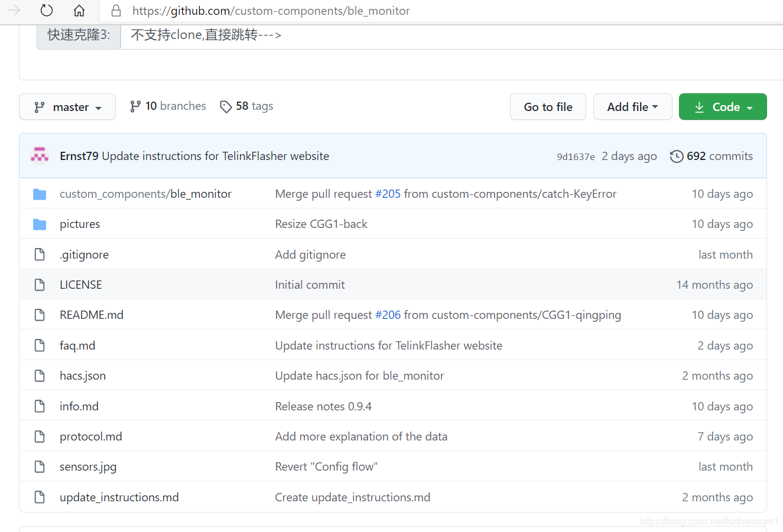Open the green Code dropdown
Image resolution: width=783 pixels, height=532 pixels.
(x=723, y=107)
